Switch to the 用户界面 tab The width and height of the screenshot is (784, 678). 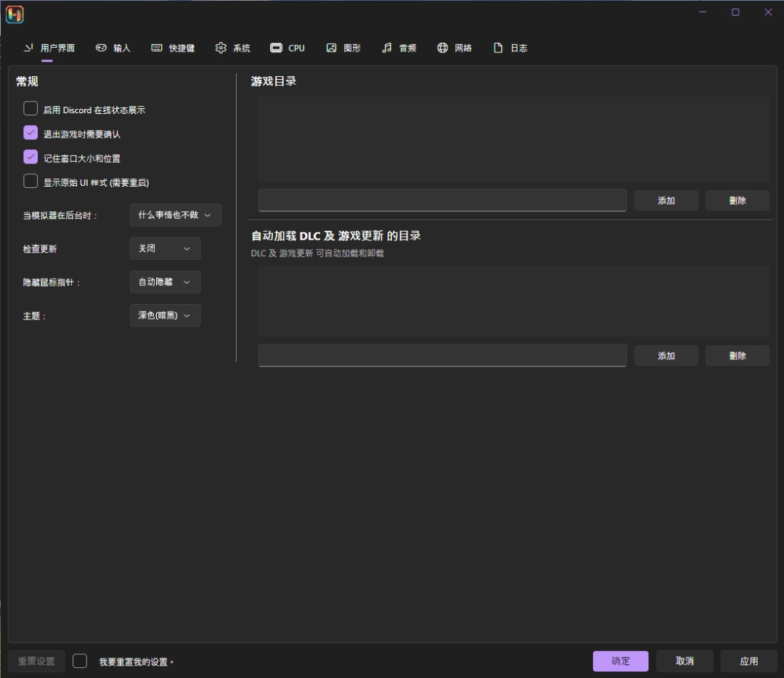point(49,48)
